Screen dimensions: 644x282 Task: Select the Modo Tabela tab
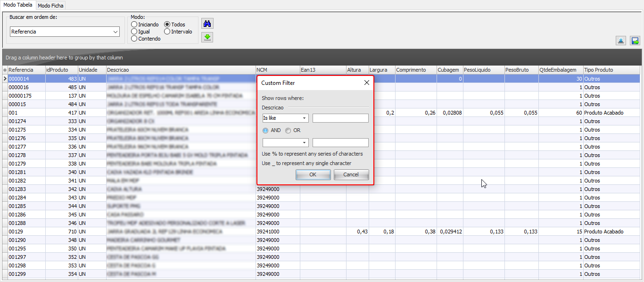tap(18, 5)
